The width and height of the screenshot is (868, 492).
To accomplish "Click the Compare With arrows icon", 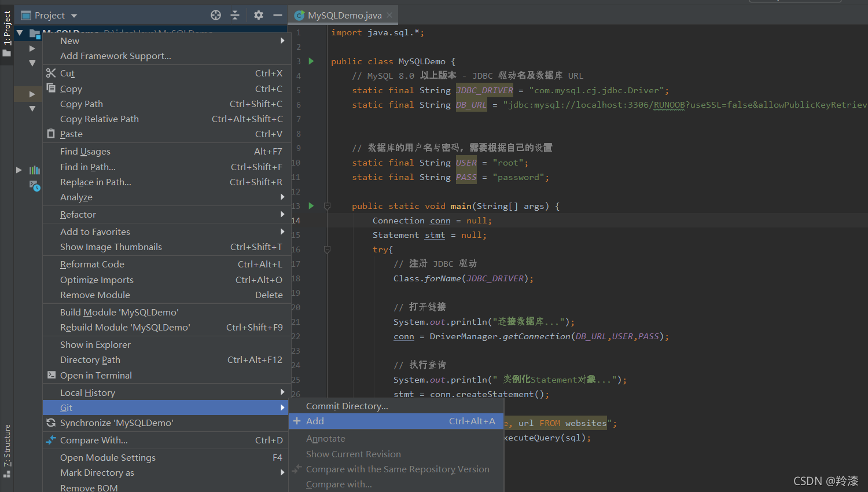I will pos(51,440).
